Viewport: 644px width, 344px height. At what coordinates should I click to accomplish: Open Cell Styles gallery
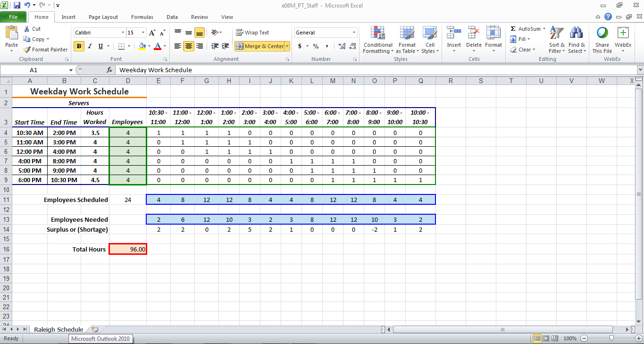click(x=429, y=40)
